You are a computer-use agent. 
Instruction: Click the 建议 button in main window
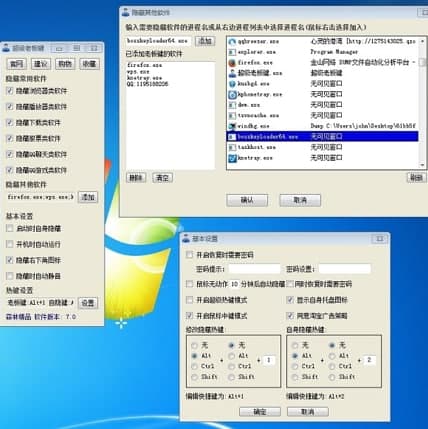41,64
